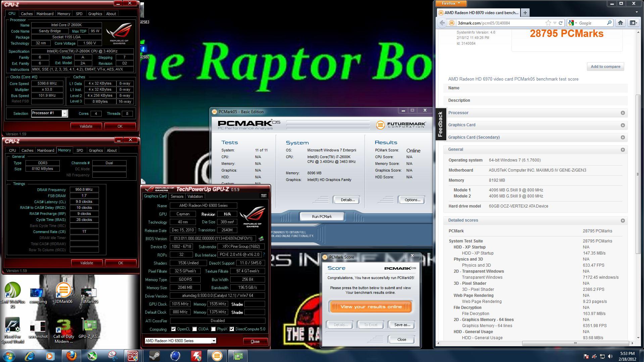
Task: Click the Run PCMark button
Action: (x=322, y=217)
